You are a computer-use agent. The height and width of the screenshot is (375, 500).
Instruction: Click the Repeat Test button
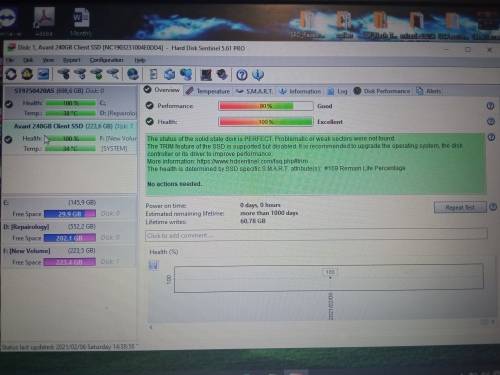coord(460,207)
